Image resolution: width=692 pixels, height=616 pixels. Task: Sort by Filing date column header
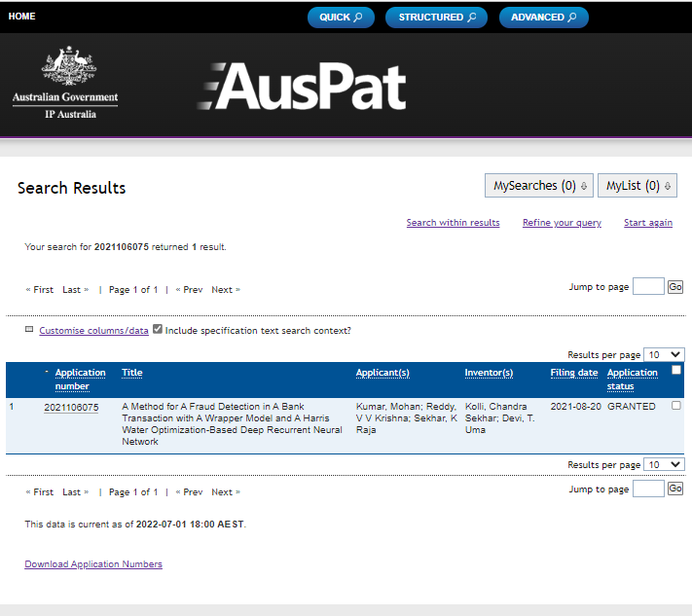pos(573,373)
